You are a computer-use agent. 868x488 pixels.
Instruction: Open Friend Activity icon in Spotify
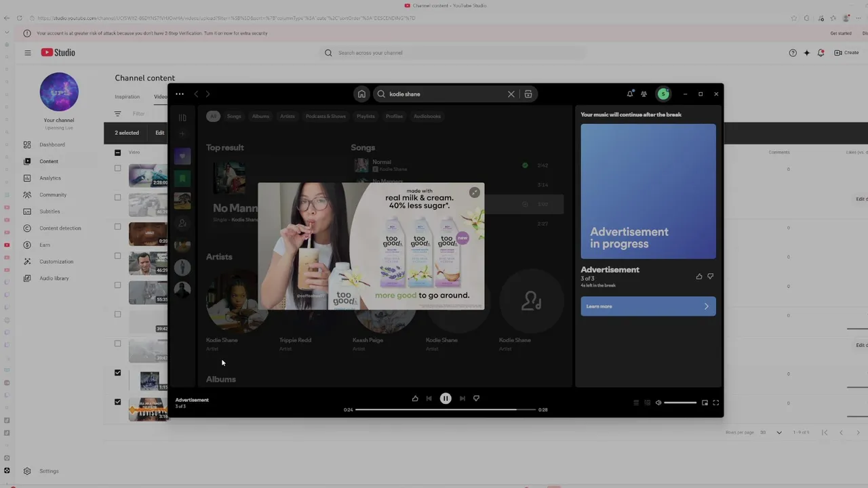coord(644,94)
